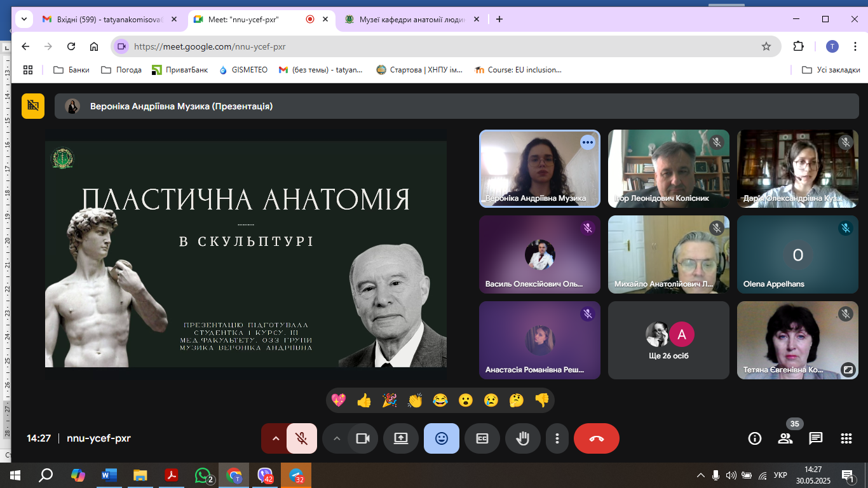Switch to Музеї кафедри анатомії tab
Image resolution: width=868 pixels, height=488 pixels.
(413, 19)
